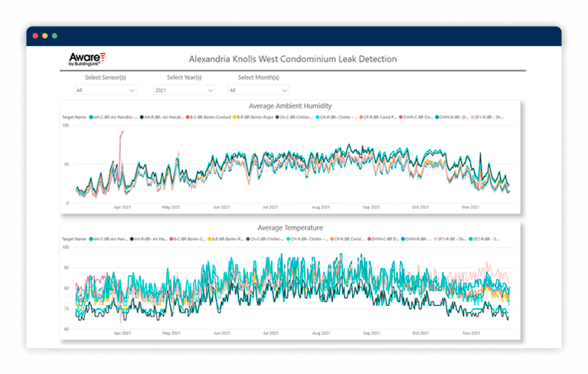Click Nov 2021 on Humidity chart axis
This screenshot has width=588, height=374.
click(470, 207)
